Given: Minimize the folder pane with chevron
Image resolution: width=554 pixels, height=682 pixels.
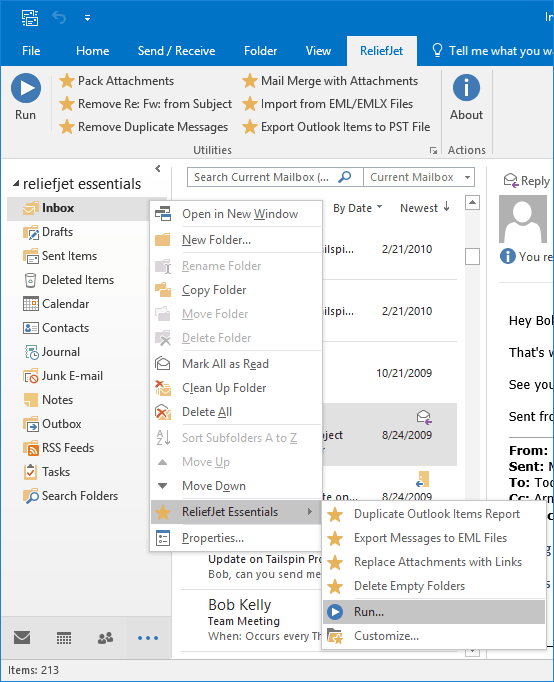Looking at the screenshot, I should point(158,168).
